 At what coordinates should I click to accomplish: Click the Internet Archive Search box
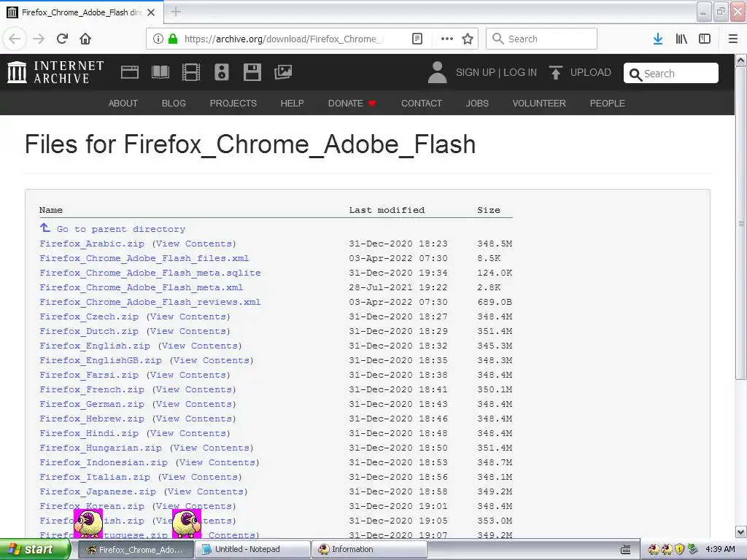tap(671, 74)
